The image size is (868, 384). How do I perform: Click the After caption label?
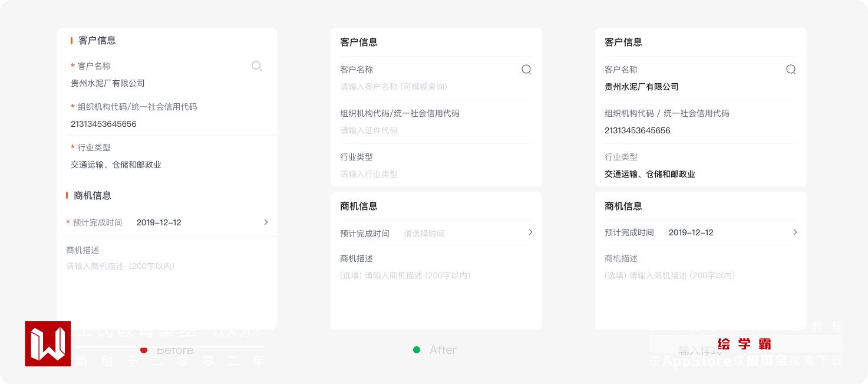[443, 350]
